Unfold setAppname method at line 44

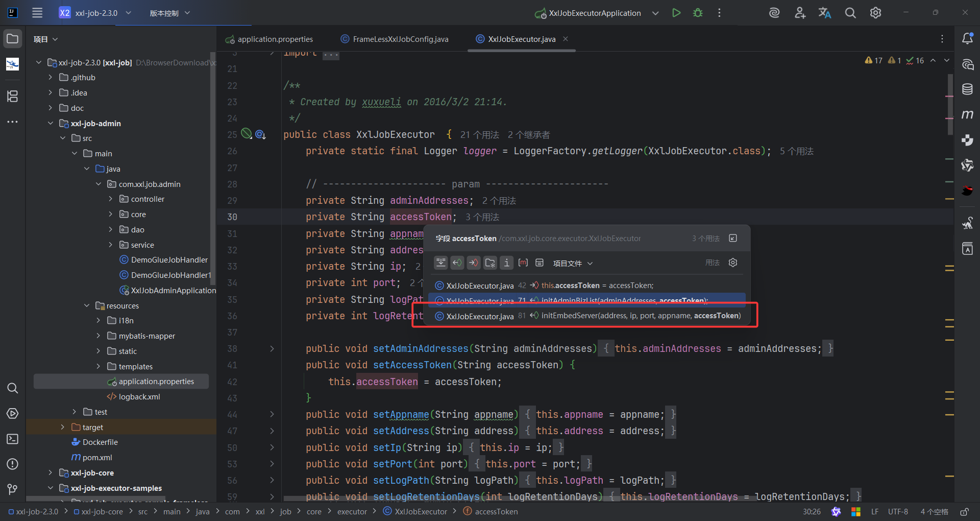point(272,415)
